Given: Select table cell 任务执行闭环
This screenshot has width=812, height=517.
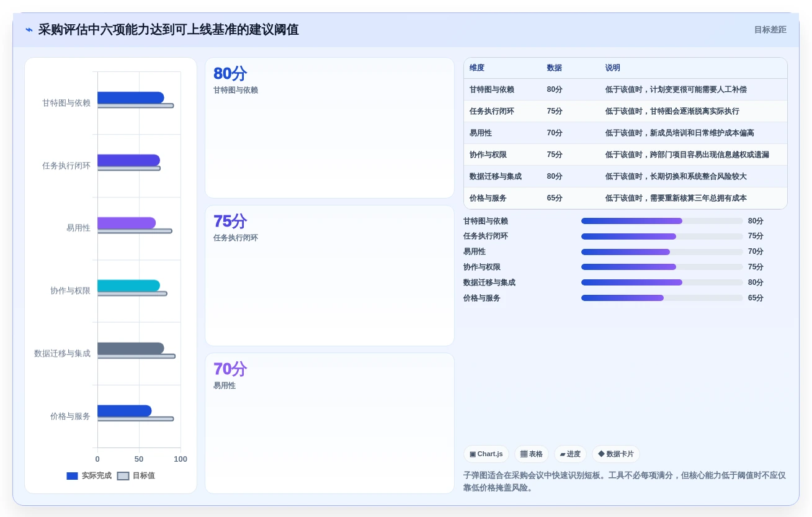Looking at the screenshot, I should tap(492, 111).
